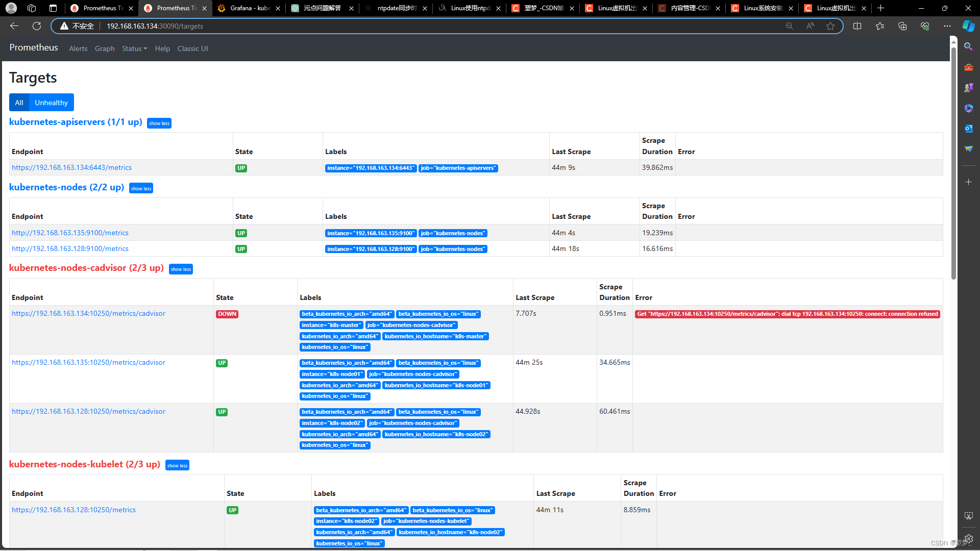Viewport: 980px width, 551px height.
Task: Open the Outlook sidebar icon
Action: (968, 128)
